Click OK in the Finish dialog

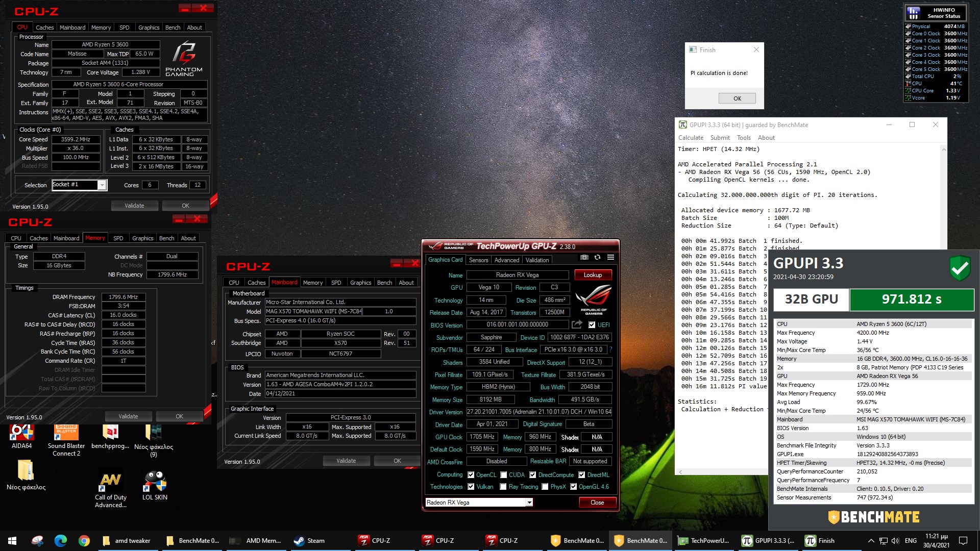point(737,98)
